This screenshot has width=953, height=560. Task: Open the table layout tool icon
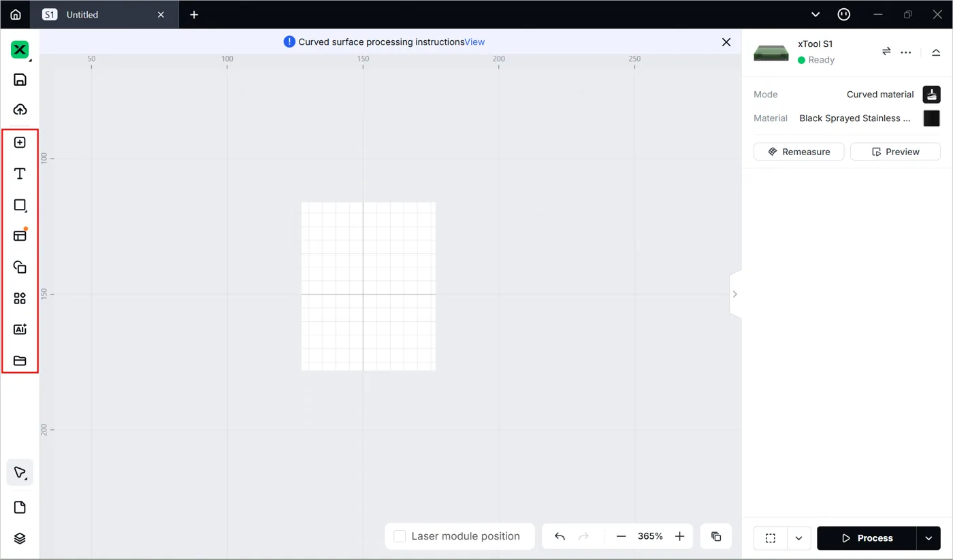coord(20,235)
